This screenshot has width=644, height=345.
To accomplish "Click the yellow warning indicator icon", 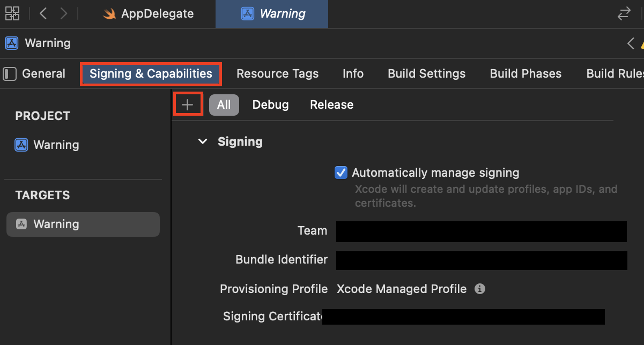I will [x=642, y=44].
